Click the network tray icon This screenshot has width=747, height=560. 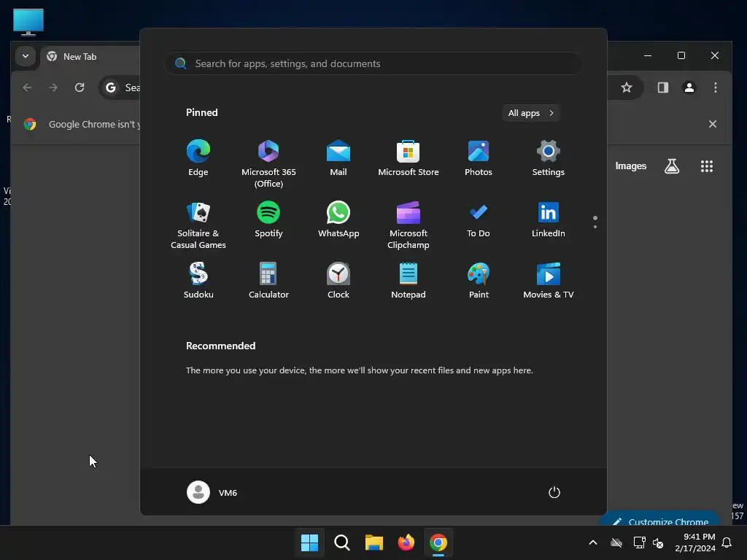(x=639, y=542)
